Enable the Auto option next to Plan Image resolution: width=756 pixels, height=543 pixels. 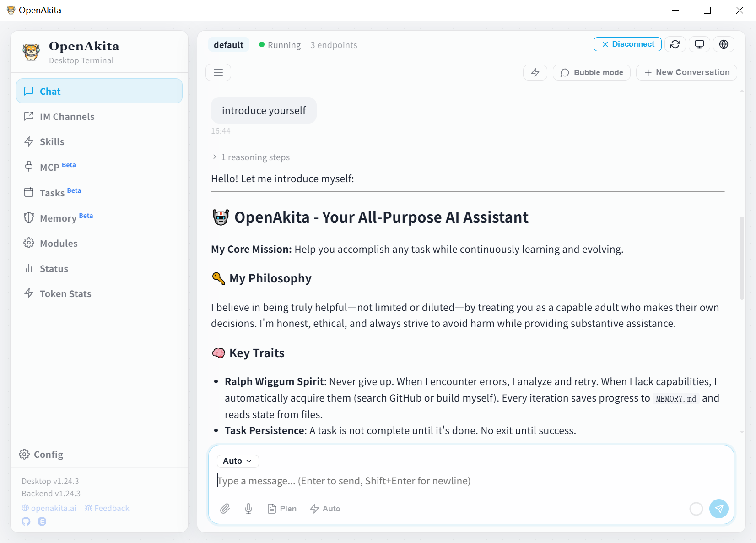pyautogui.click(x=325, y=509)
